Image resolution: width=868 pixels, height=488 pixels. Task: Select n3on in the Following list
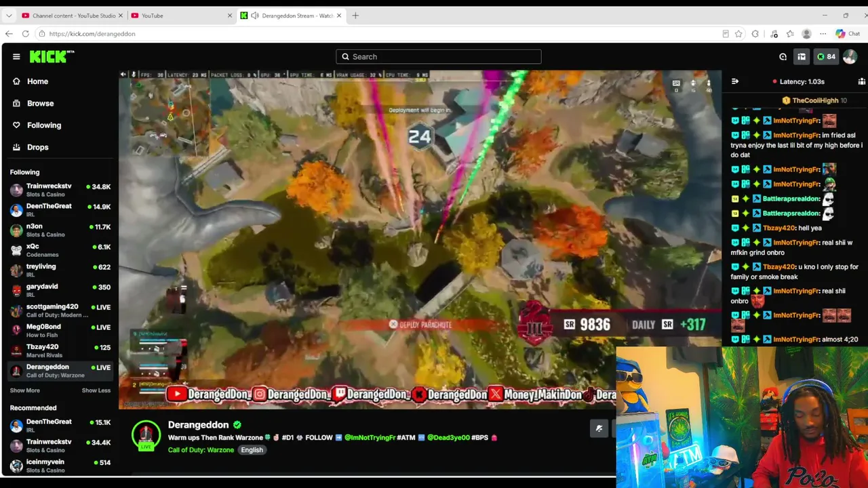(60, 230)
